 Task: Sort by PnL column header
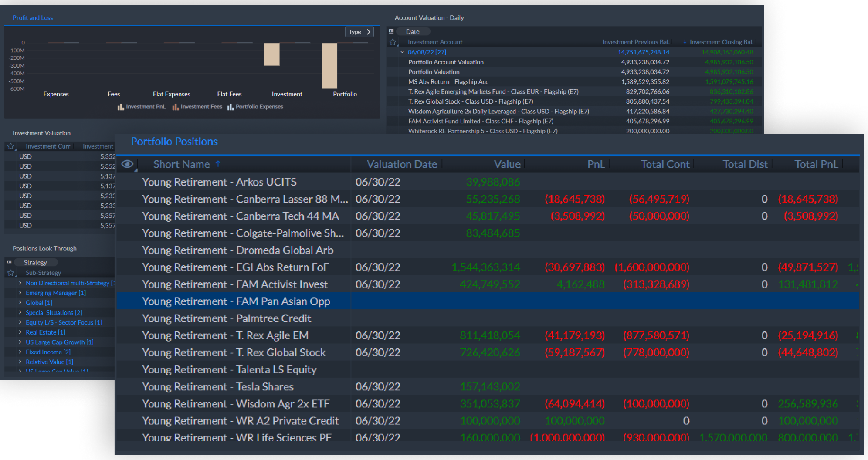coord(596,164)
